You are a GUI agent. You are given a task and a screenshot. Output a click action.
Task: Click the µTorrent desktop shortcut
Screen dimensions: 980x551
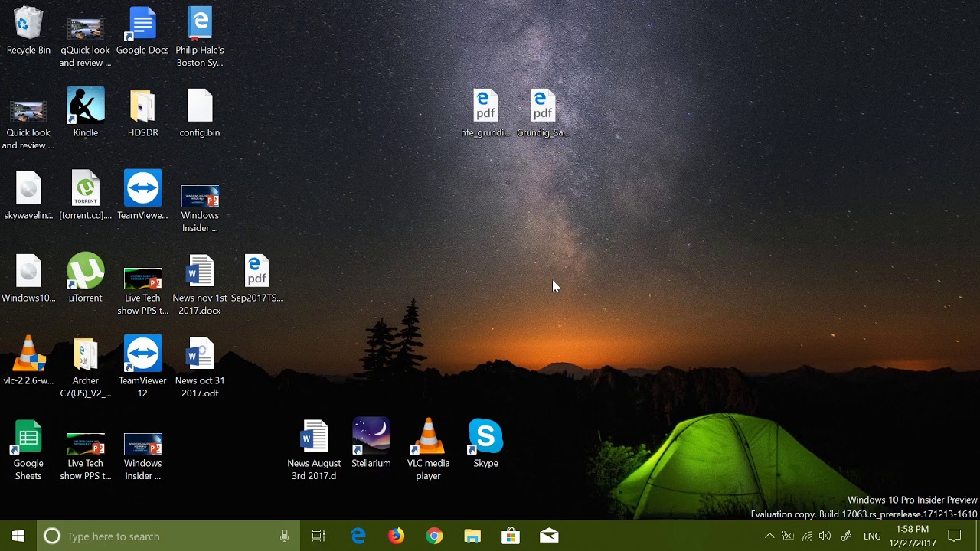coord(86,278)
